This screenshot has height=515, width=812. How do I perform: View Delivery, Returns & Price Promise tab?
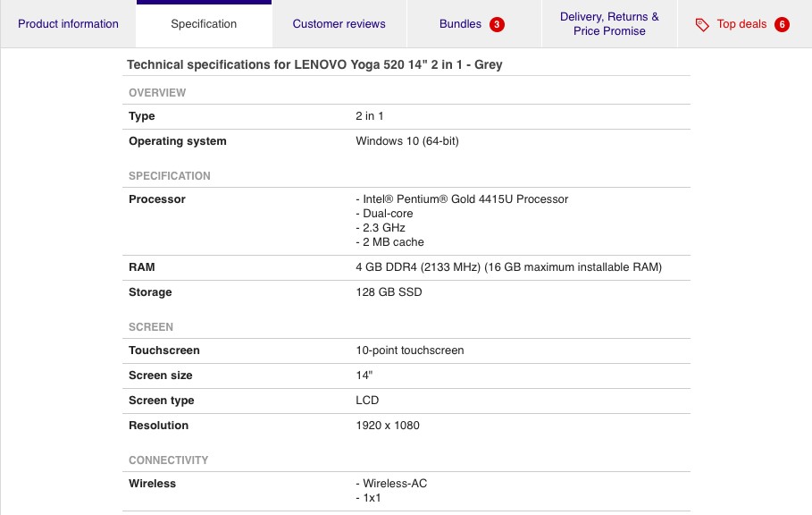609,24
